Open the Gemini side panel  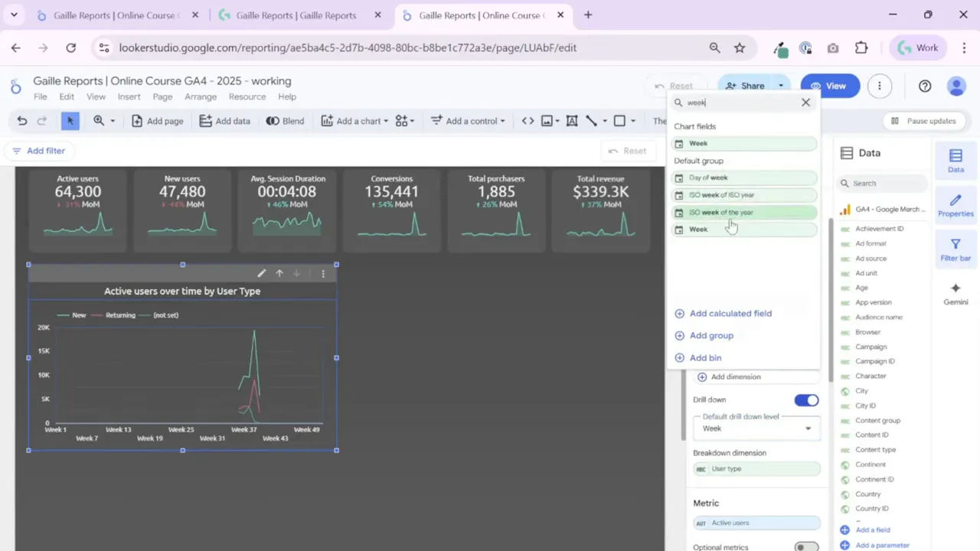[955, 294]
